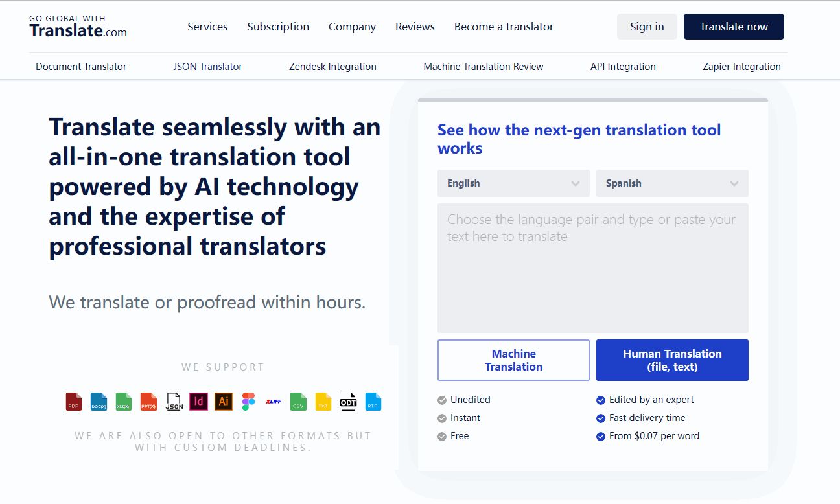Click the Adobe Illustrator Ai icon
The height and width of the screenshot is (504, 840).
pos(224,402)
